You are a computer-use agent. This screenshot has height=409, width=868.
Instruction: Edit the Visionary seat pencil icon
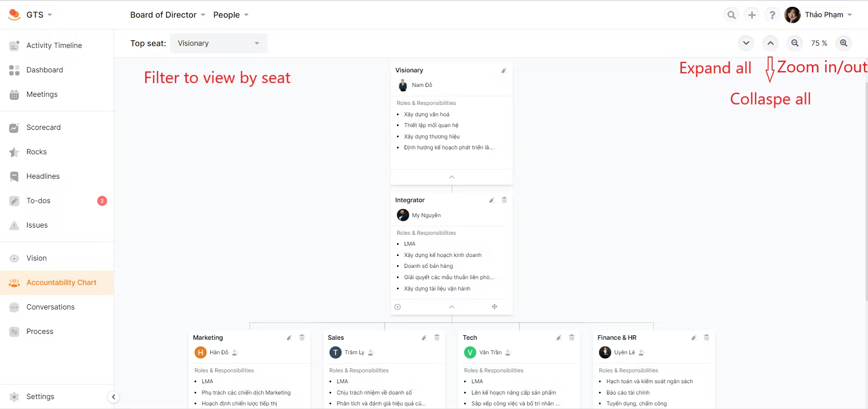(504, 71)
